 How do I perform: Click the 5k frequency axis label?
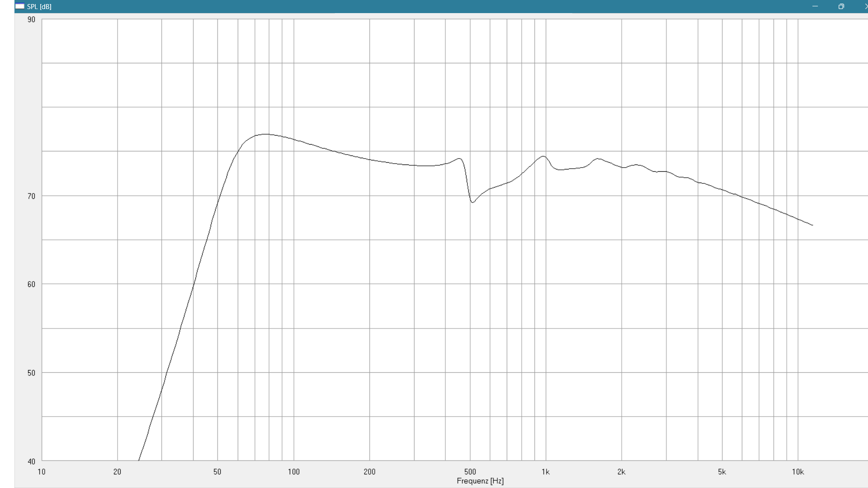click(x=722, y=472)
